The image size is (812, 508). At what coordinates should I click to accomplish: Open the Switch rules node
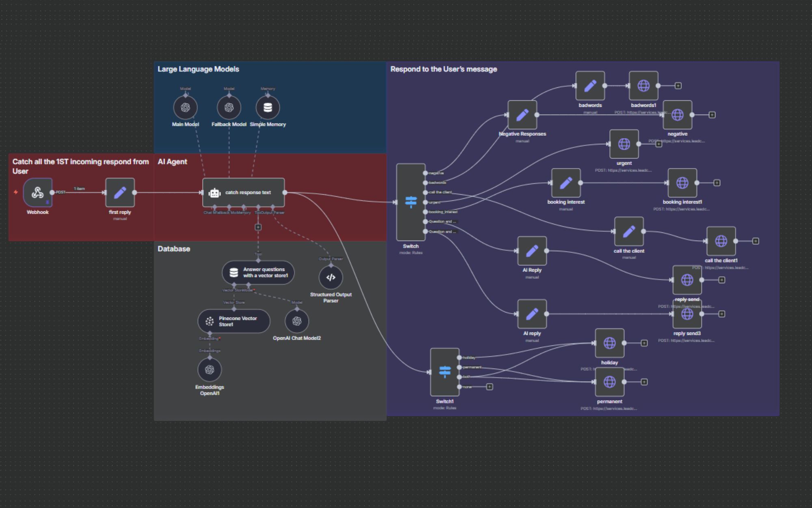(x=411, y=202)
